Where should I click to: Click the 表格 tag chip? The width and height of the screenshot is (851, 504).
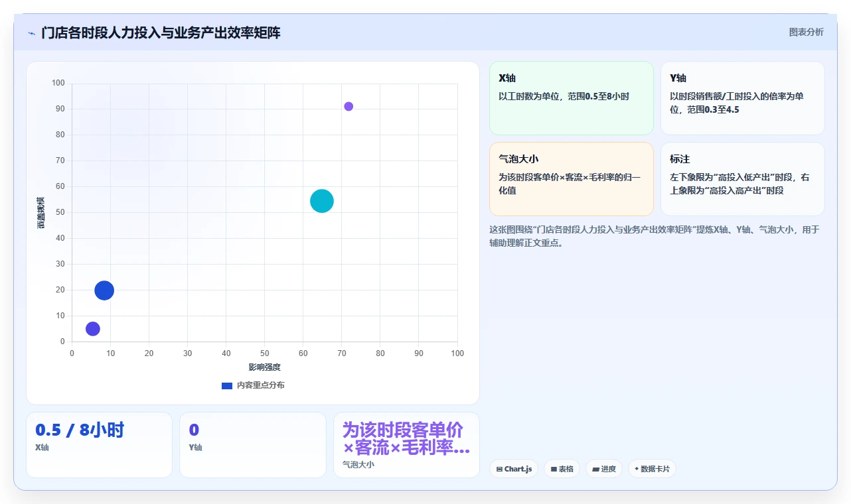pyautogui.click(x=562, y=469)
